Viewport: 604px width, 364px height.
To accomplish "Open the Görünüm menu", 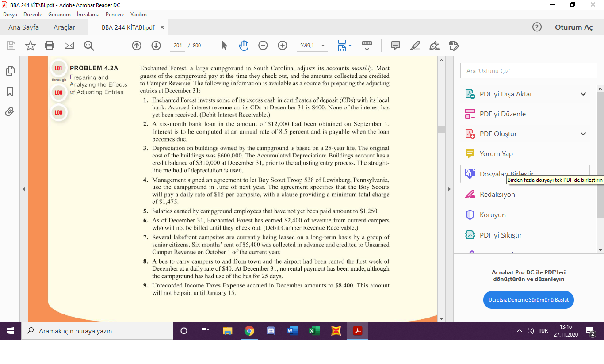I will tap(59, 15).
